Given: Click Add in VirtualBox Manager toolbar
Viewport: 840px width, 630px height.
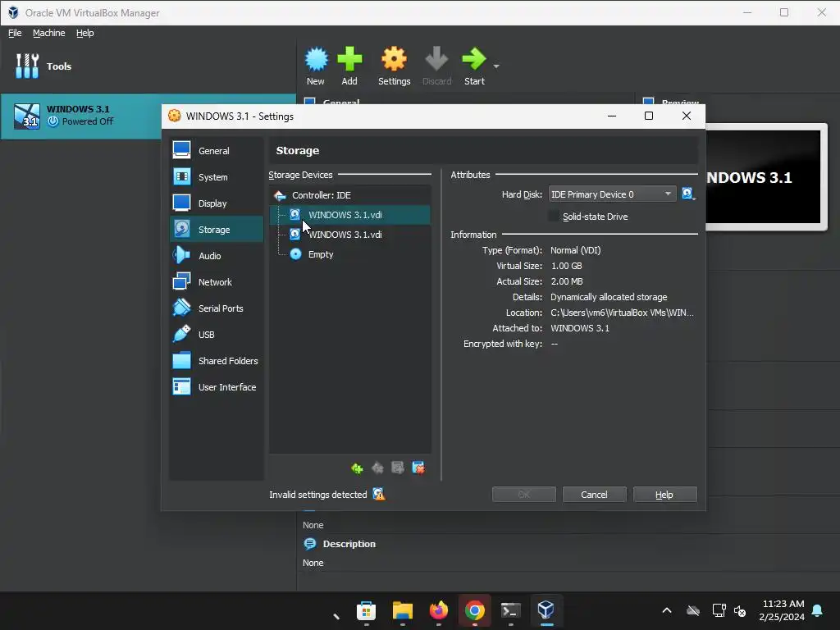Looking at the screenshot, I should pyautogui.click(x=349, y=66).
